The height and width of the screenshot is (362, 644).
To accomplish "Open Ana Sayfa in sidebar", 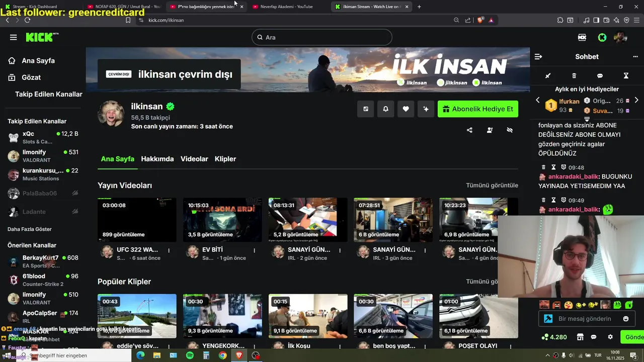I will coord(38,61).
